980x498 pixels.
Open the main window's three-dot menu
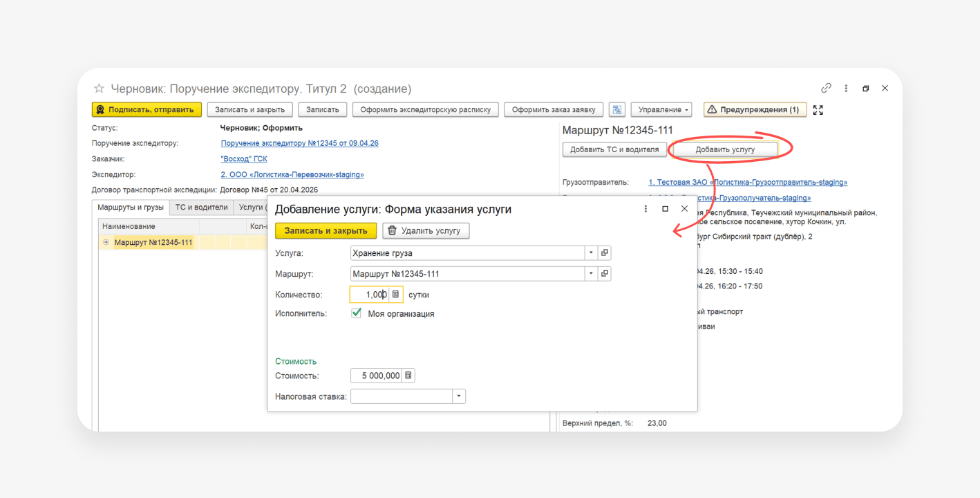(846, 89)
